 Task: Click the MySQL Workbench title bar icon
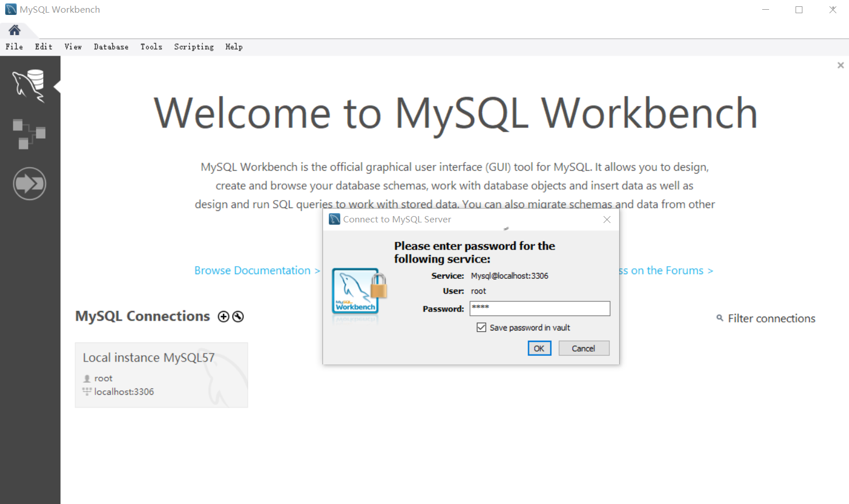point(11,9)
